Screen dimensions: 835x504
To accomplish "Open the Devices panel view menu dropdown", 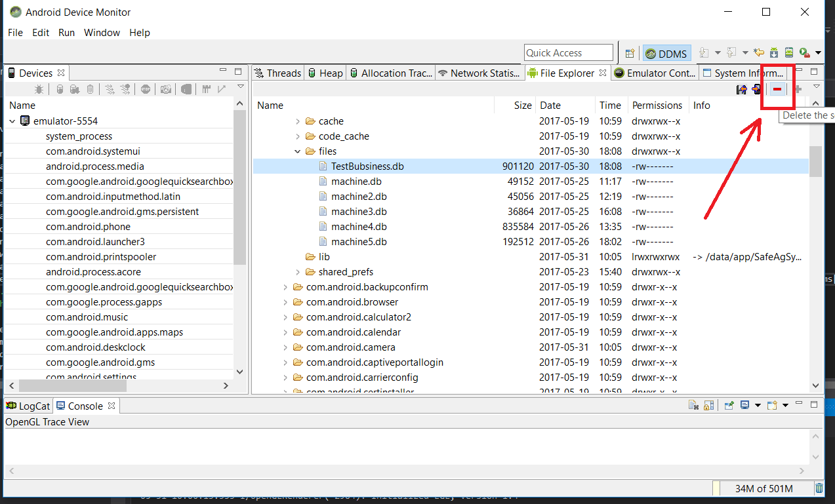I will [x=240, y=86].
